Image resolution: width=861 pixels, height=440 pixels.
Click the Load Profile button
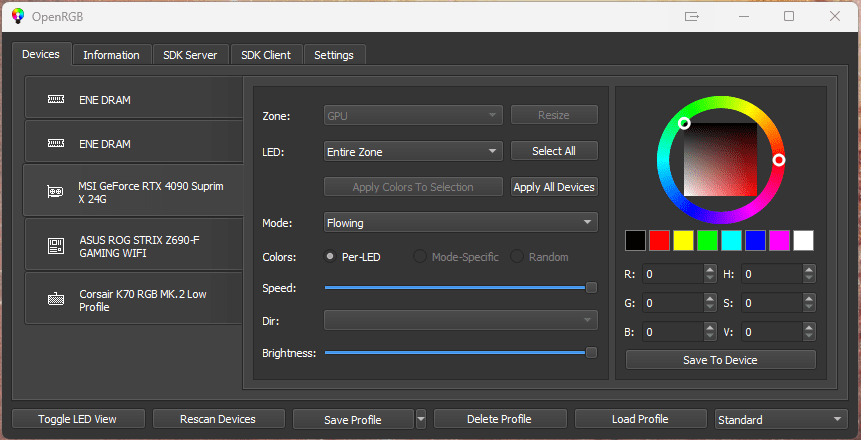click(640, 419)
